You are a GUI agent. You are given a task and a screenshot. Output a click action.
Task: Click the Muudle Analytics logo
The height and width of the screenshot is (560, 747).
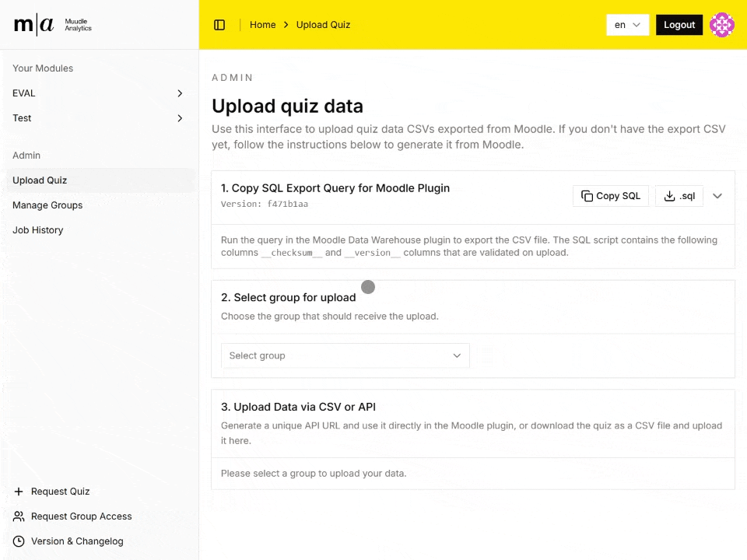coord(53,25)
